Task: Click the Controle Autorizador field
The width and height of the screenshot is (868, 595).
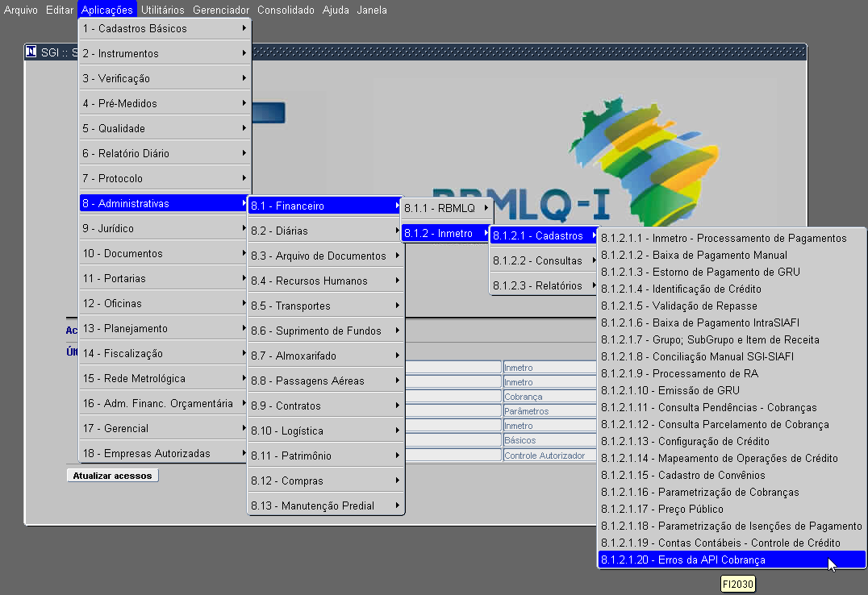Action: [549, 456]
